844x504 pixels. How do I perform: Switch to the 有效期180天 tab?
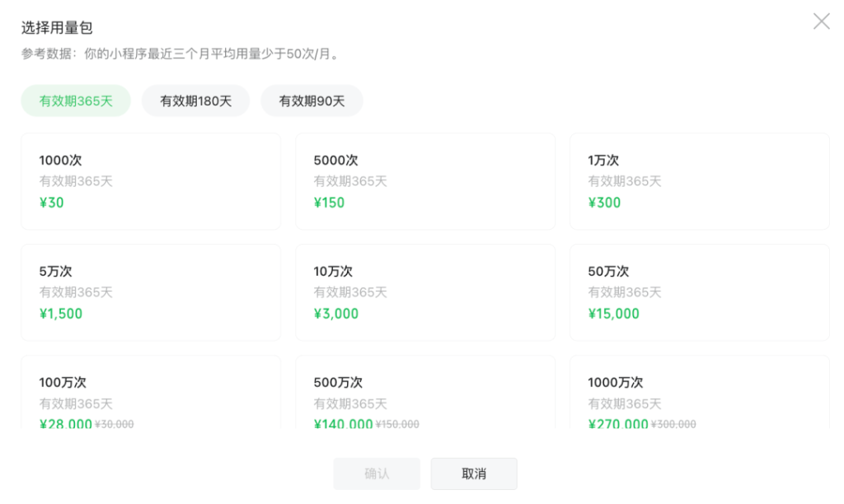point(195,100)
